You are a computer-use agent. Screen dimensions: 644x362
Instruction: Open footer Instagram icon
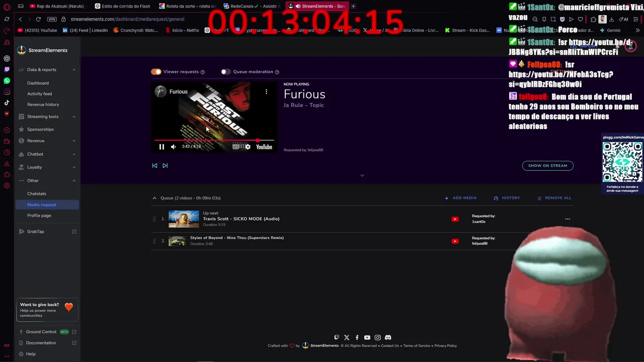pyautogui.click(x=377, y=338)
